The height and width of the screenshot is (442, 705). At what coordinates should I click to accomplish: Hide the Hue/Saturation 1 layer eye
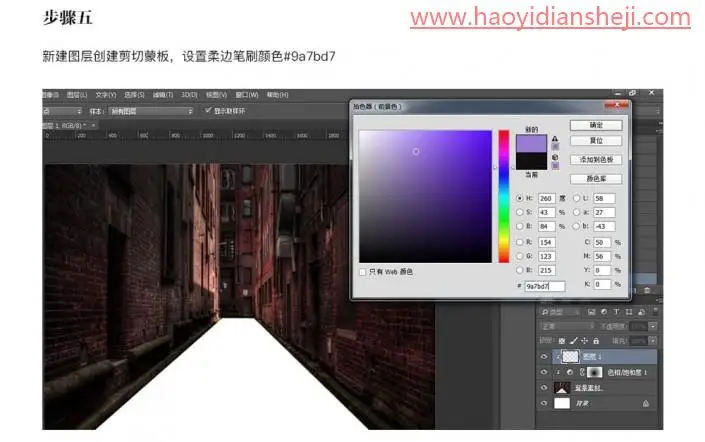coord(544,372)
